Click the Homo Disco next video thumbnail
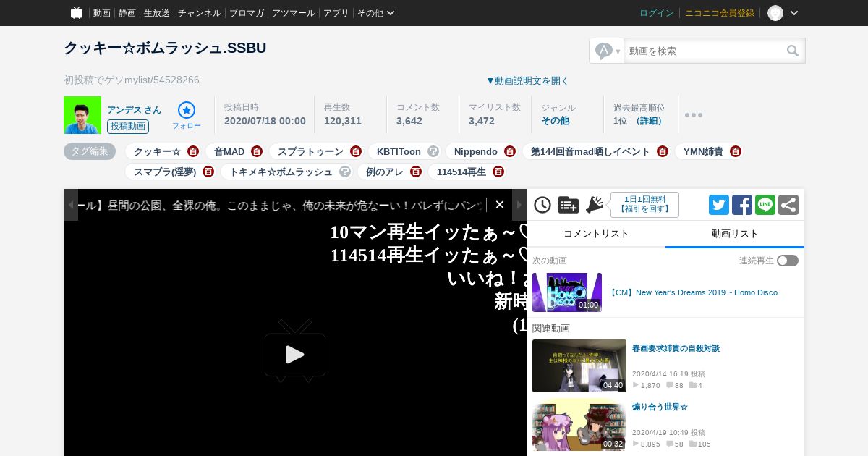The width and height of the screenshot is (868, 456). tap(567, 292)
